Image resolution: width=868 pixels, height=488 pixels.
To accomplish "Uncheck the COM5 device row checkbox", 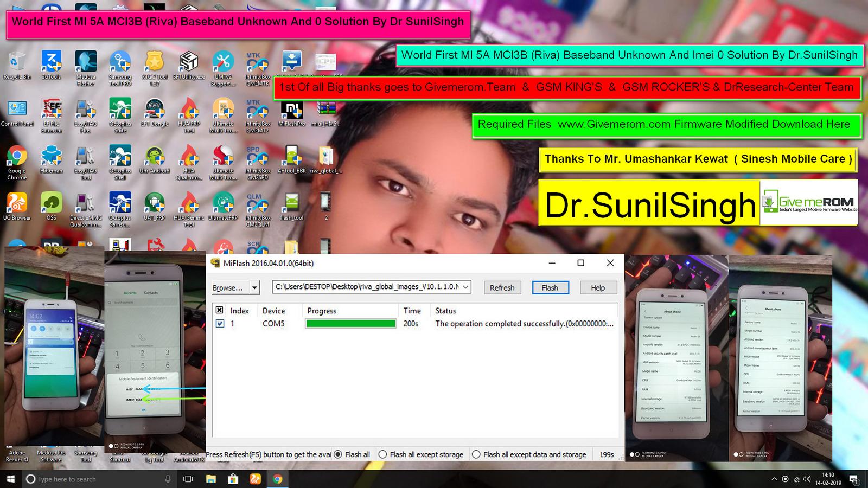I will pyautogui.click(x=219, y=323).
